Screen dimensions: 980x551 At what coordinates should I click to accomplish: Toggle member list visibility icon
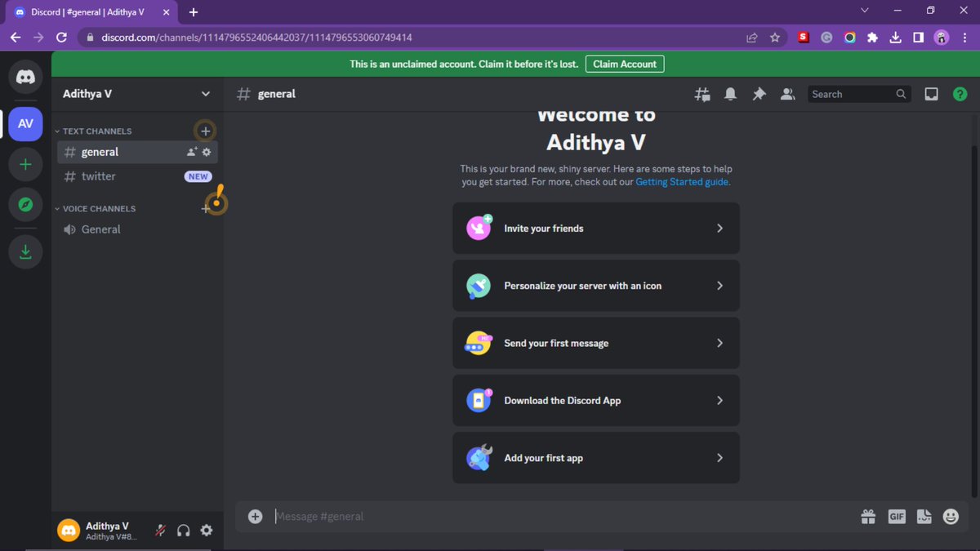(x=788, y=94)
